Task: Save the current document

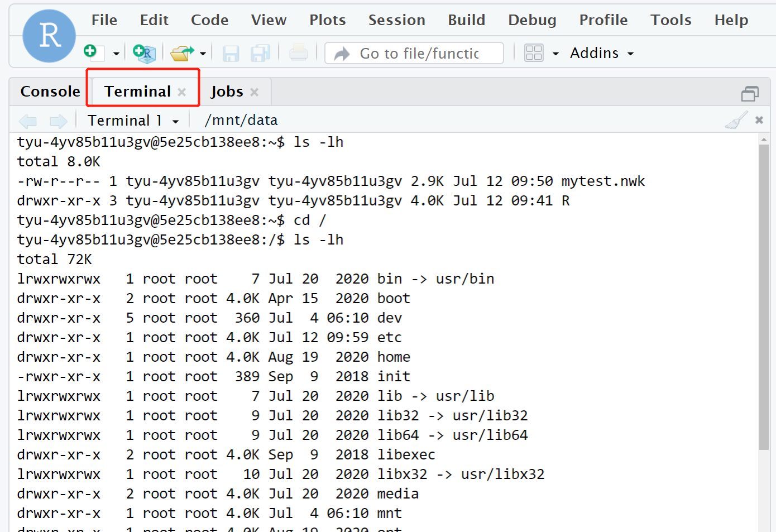Action: pyautogui.click(x=231, y=54)
